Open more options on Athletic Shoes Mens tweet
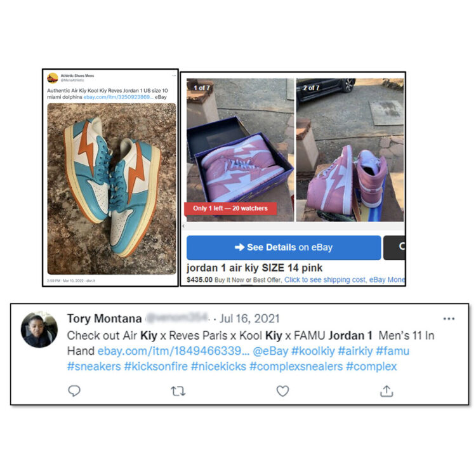Screen dimensions: 476x476 pyautogui.click(x=174, y=76)
